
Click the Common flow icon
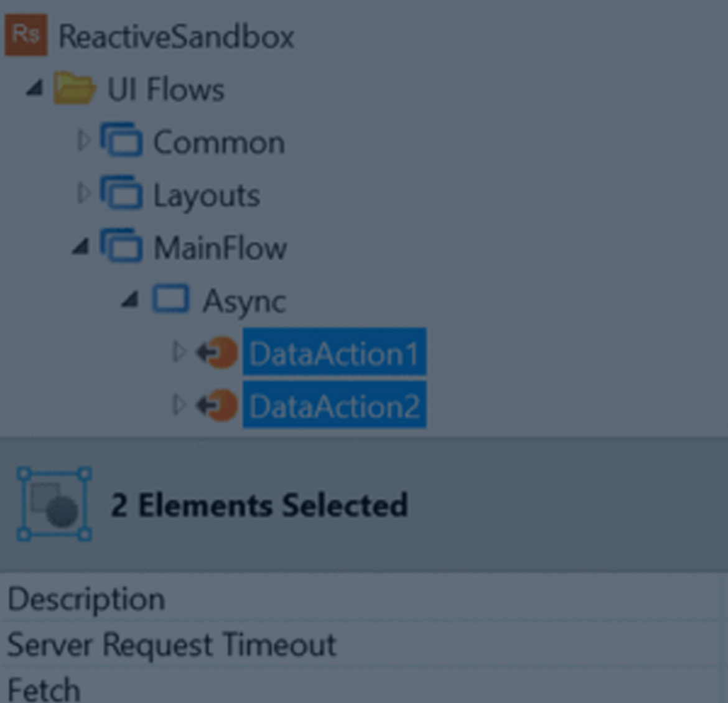pyautogui.click(x=121, y=141)
